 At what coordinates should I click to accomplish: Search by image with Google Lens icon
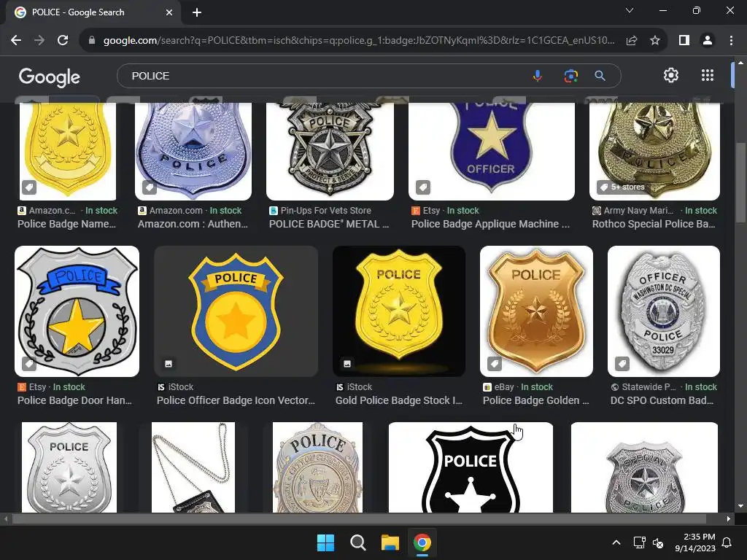click(x=570, y=76)
